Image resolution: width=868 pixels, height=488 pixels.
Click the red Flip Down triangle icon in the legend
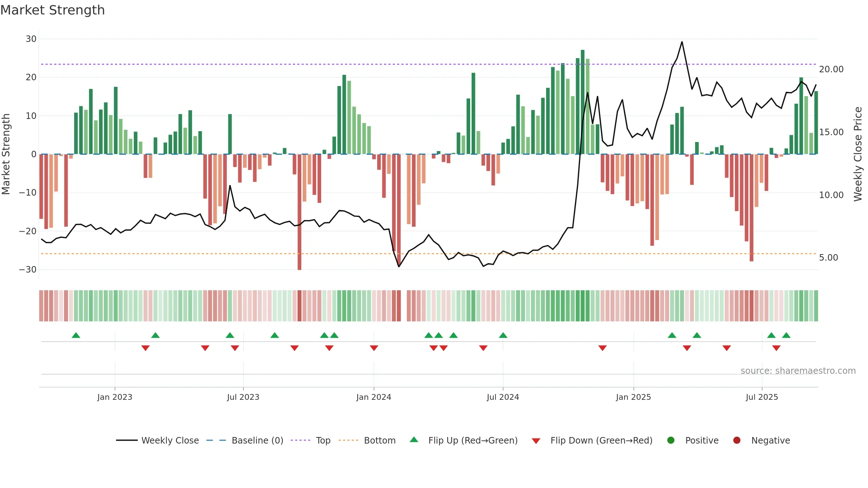pyautogui.click(x=536, y=441)
